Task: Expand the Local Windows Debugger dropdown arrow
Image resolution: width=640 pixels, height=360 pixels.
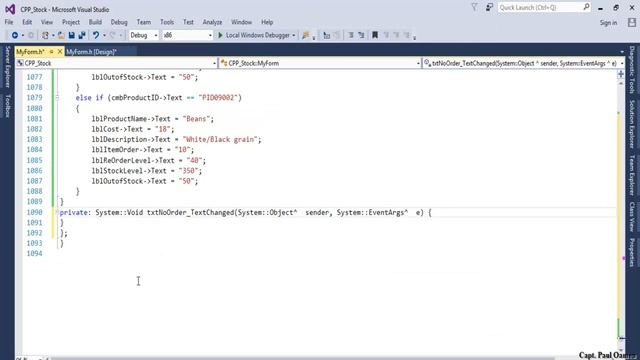Action: pos(293,36)
